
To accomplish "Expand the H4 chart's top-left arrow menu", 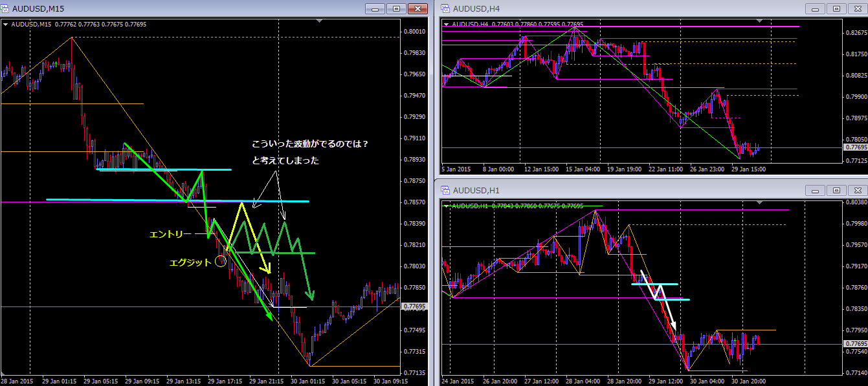I will click(x=446, y=25).
